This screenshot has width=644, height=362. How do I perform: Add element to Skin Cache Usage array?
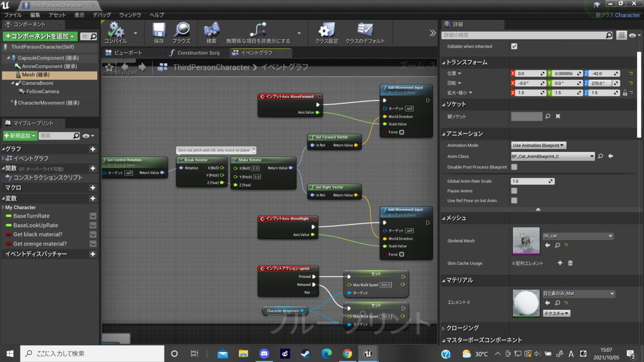[560, 263]
